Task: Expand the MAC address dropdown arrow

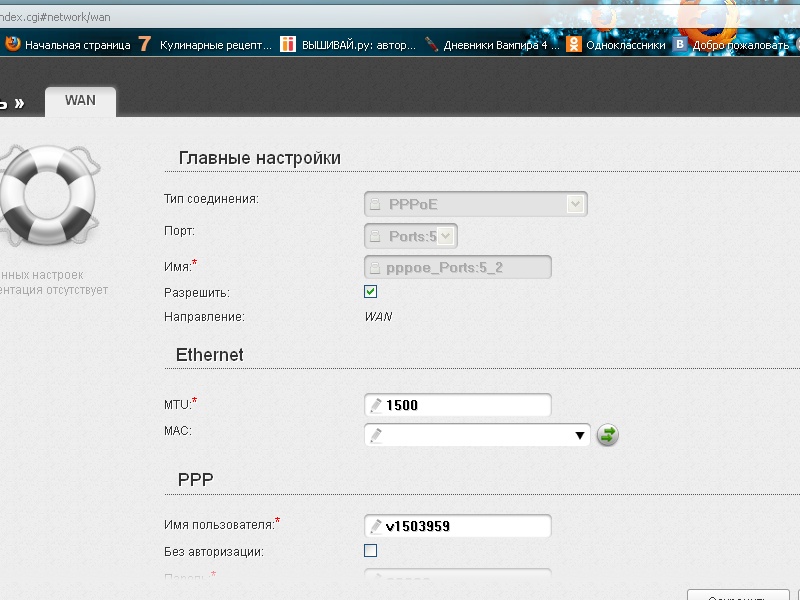Action: coord(579,436)
